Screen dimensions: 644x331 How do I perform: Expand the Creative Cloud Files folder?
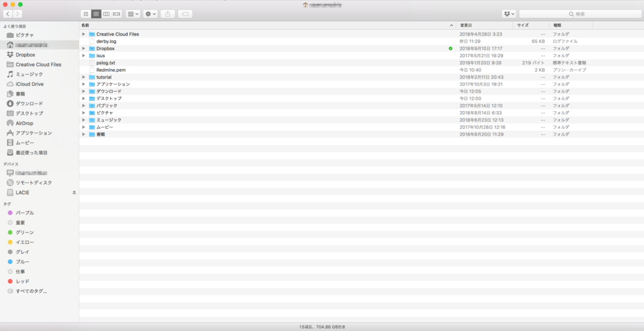pyautogui.click(x=84, y=34)
